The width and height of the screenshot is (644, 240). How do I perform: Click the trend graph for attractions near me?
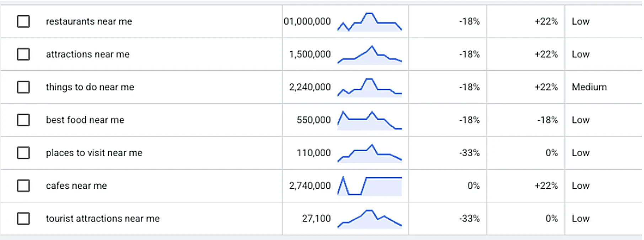click(x=369, y=55)
